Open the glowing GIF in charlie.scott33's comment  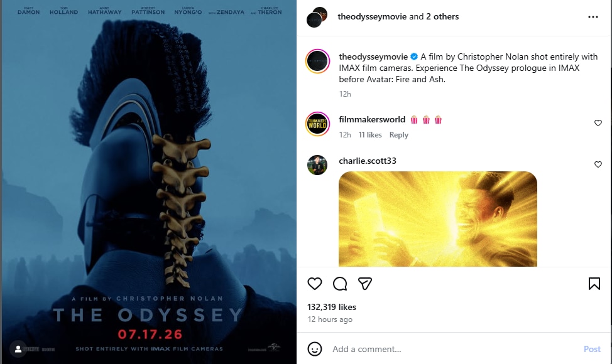click(437, 219)
